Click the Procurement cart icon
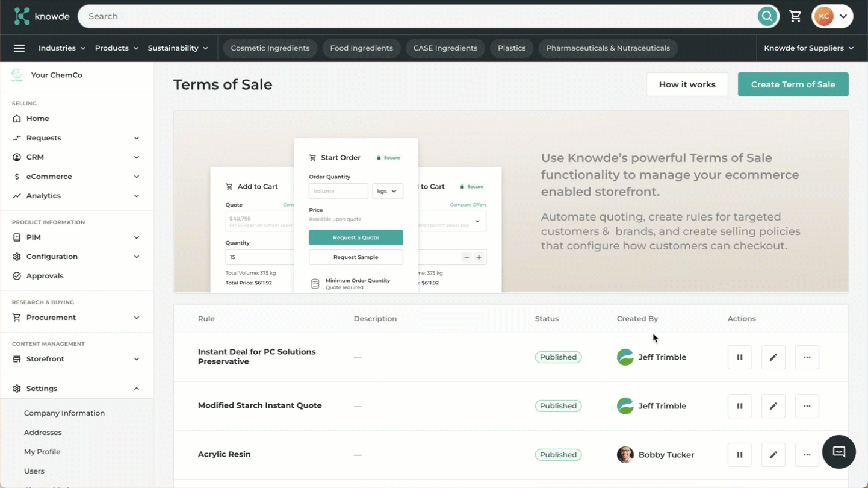The height and width of the screenshot is (488, 868). 17,318
